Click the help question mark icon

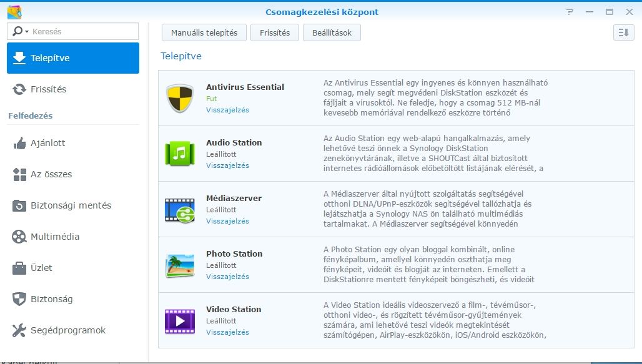[x=570, y=12]
